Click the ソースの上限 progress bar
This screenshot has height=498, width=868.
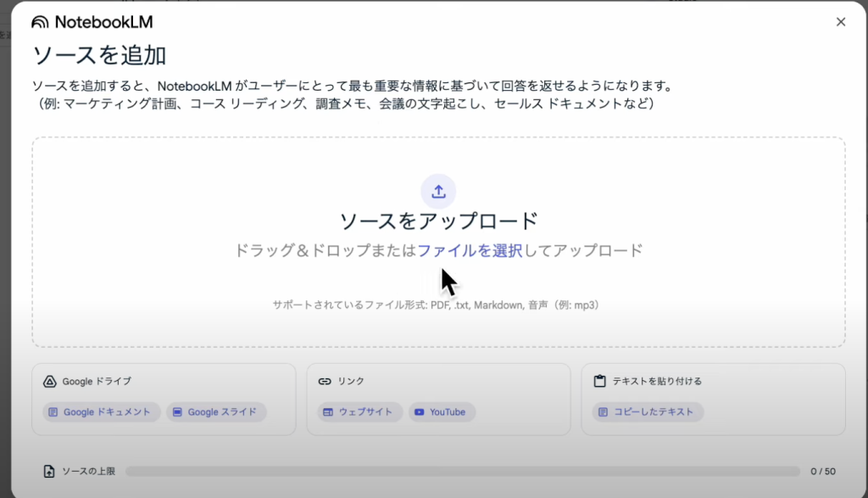click(463, 472)
